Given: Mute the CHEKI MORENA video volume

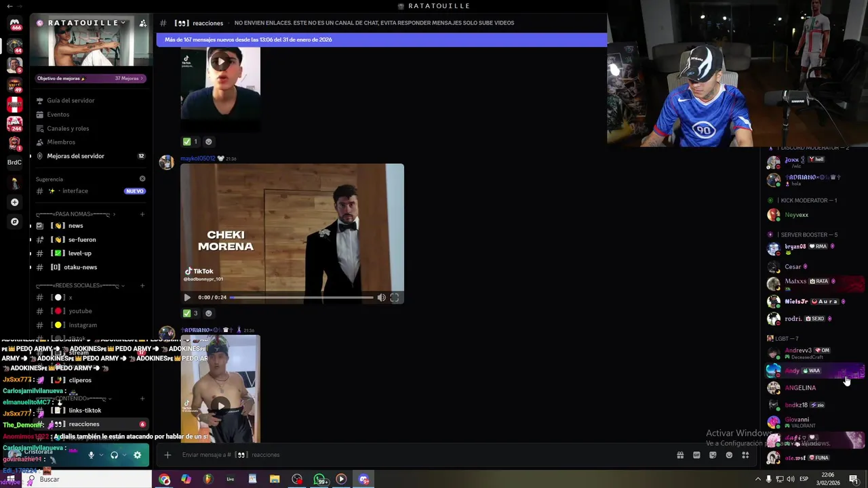Looking at the screenshot, I should tap(381, 298).
